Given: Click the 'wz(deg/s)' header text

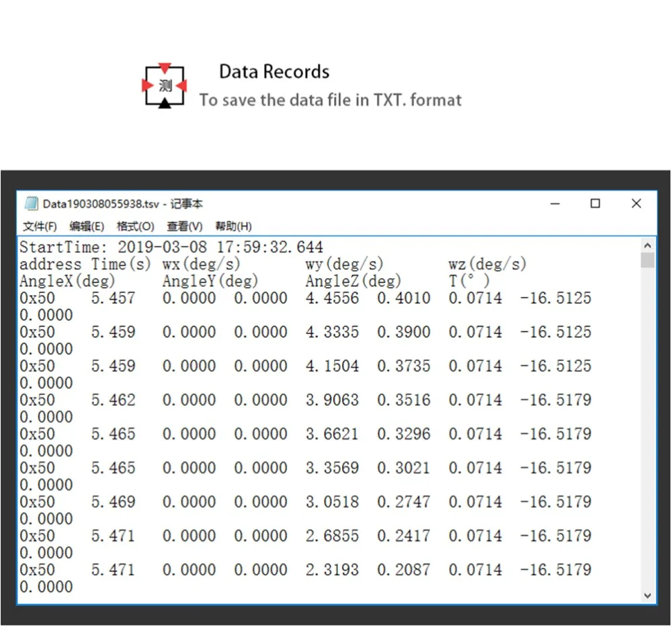Looking at the screenshot, I should point(488,264).
